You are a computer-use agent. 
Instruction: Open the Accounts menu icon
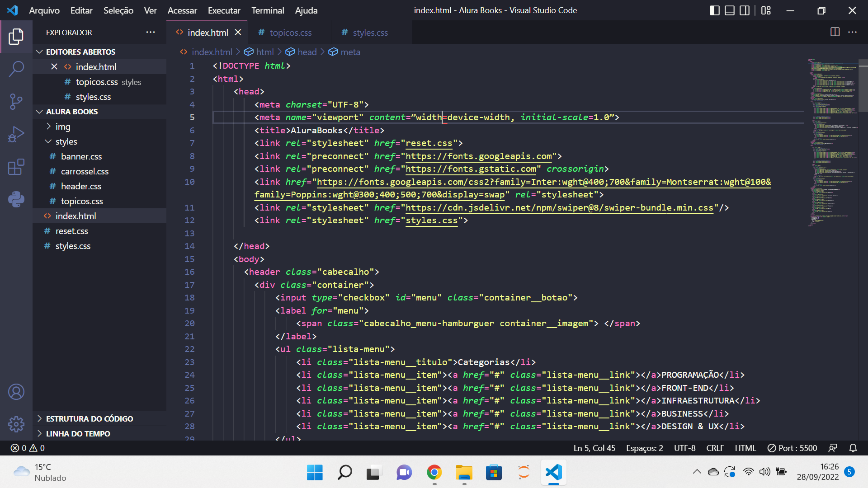pos(16,392)
